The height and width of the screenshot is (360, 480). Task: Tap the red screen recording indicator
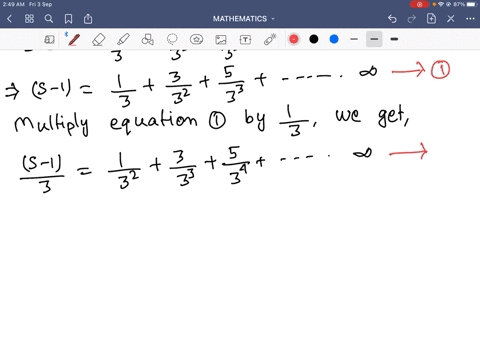click(419, 4)
